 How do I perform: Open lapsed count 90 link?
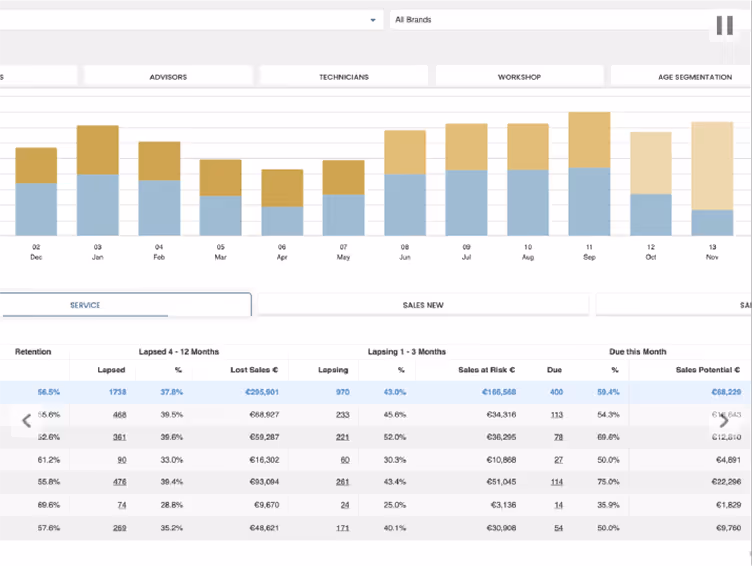[122, 460]
